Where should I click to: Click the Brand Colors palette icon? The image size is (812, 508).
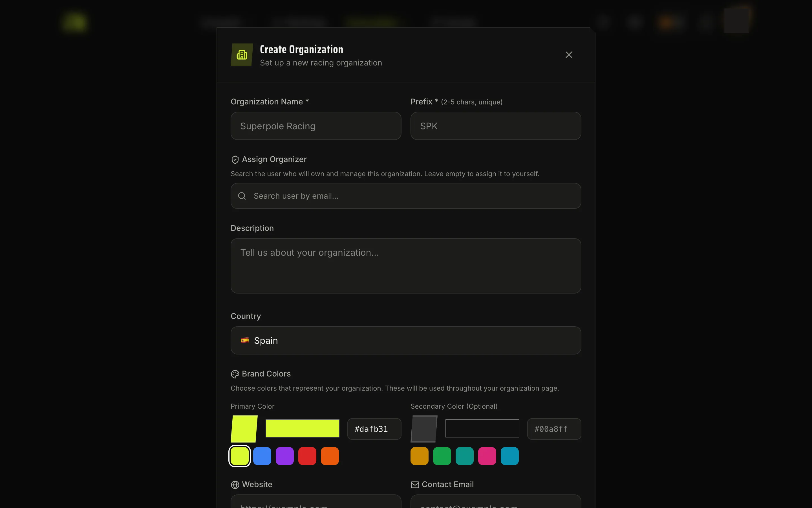point(235,374)
